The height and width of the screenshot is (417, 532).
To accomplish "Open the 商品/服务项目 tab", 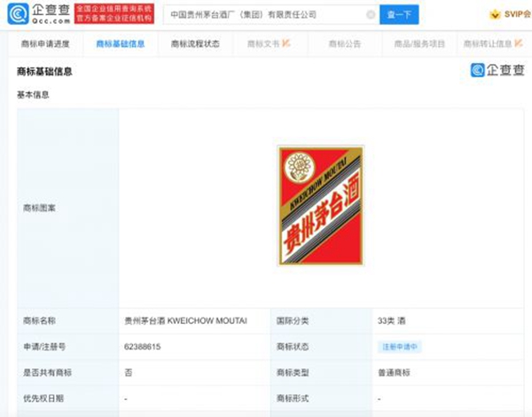I will pos(419,43).
